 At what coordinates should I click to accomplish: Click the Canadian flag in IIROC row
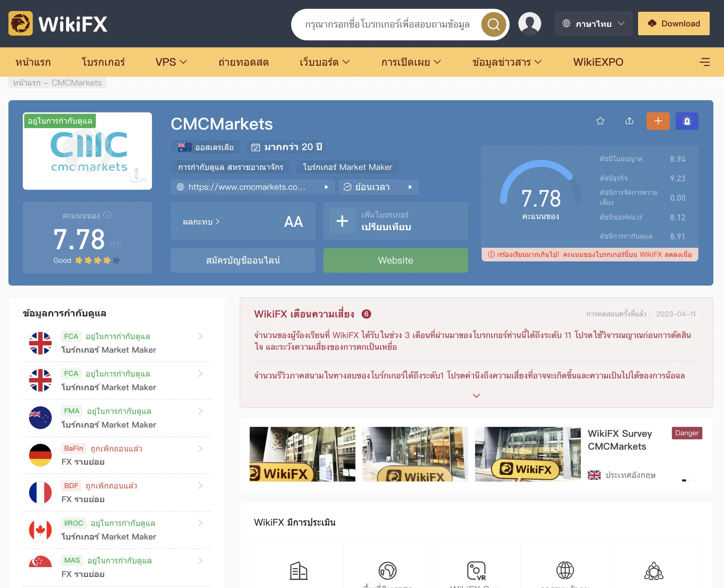[40, 530]
